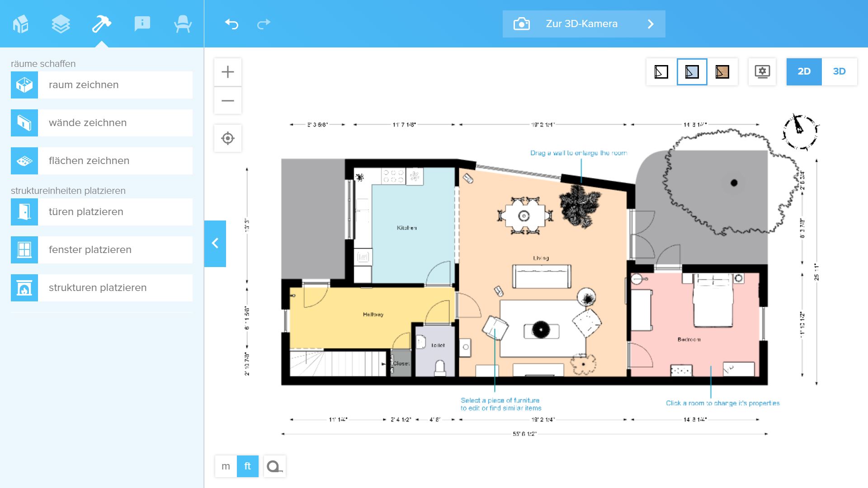This screenshot has width=868, height=488.
Task: Zoom in with the plus button
Action: (x=228, y=72)
